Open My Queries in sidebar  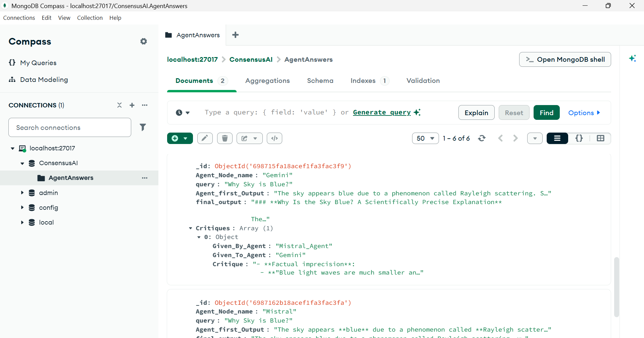pyautogui.click(x=33, y=63)
